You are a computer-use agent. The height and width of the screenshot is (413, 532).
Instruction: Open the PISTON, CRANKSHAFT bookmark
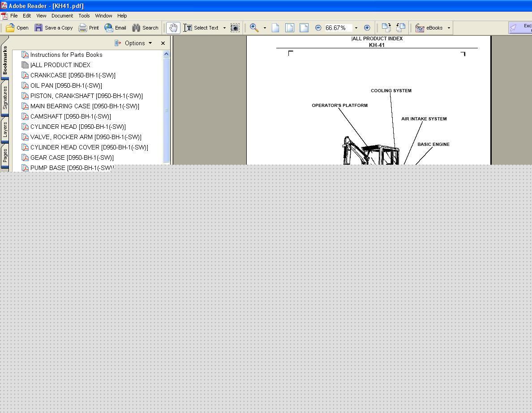86,96
